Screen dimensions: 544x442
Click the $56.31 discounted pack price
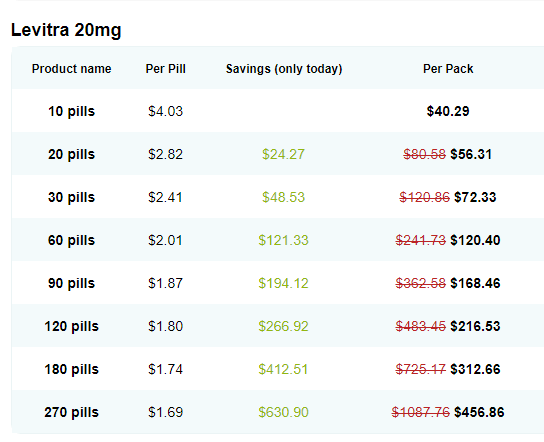click(x=471, y=154)
